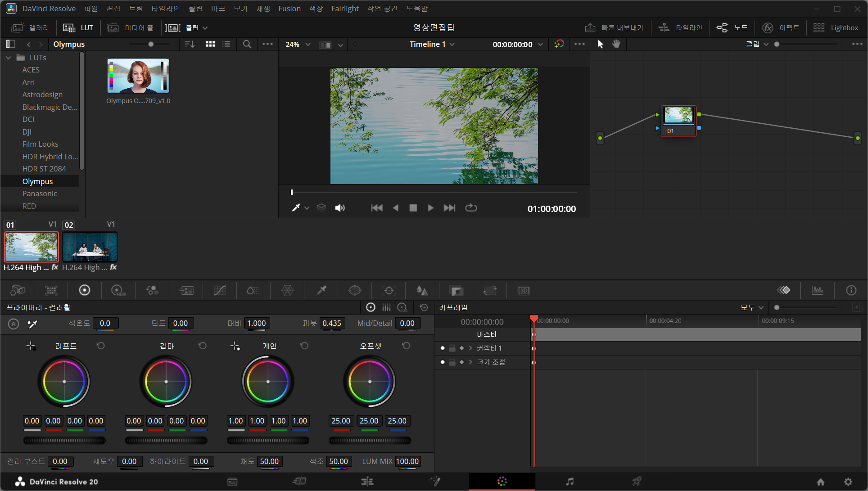The height and width of the screenshot is (491, 868).
Task: Collapse the LUTs folder tree
Action: click(8, 58)
